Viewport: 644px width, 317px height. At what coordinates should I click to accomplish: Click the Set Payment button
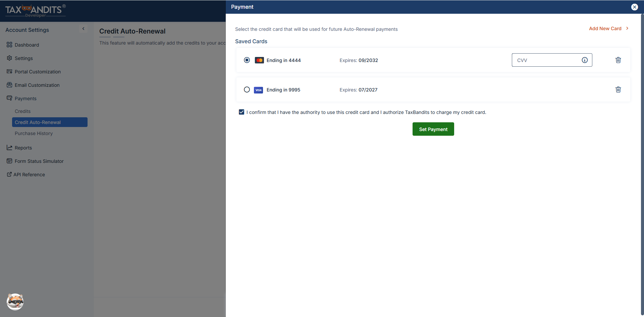click(x=433, y=129)
